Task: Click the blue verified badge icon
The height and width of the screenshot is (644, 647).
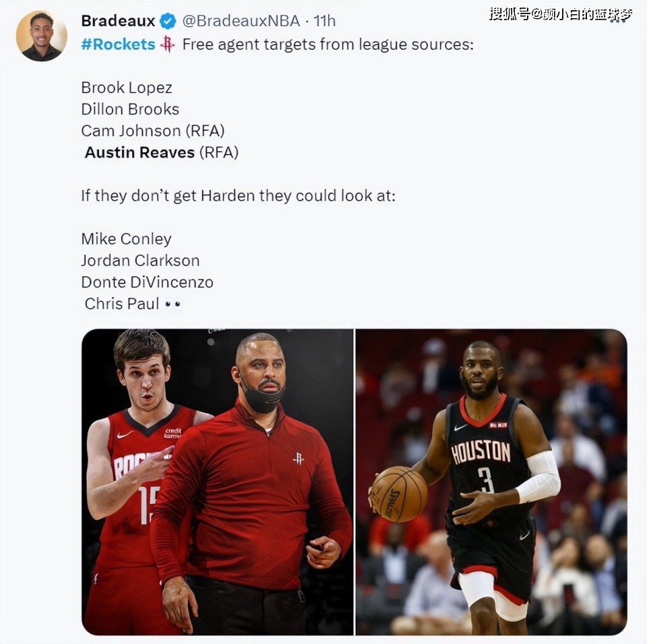Action: click(168, 21)
